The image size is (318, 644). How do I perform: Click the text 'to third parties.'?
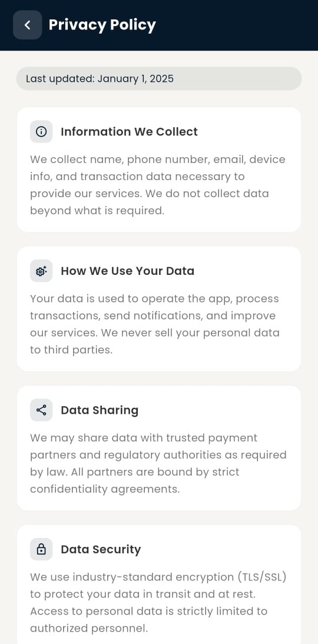click(71, 350)
